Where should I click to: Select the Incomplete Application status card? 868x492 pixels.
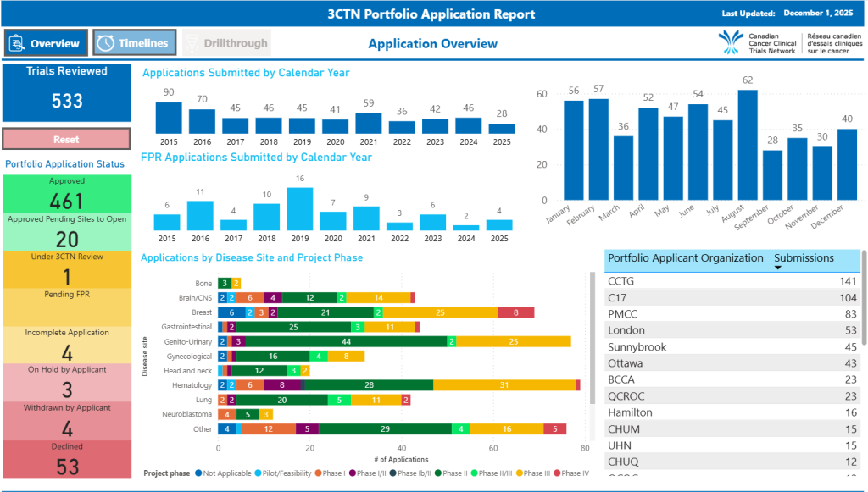tap(67, 345)
